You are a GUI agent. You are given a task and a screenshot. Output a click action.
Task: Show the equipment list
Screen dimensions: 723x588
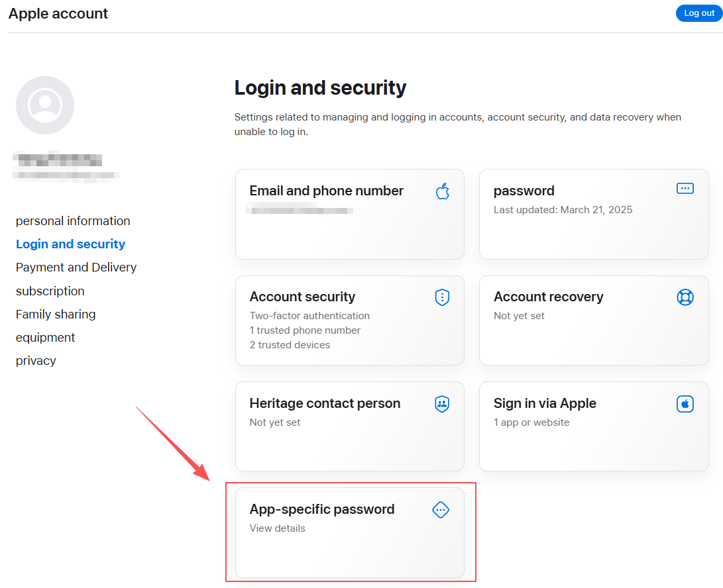pos(45,337)
